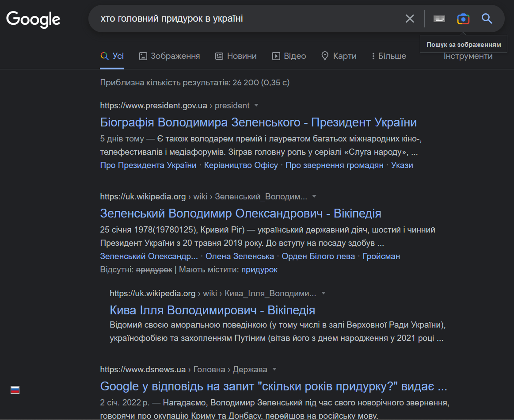
Task: Expand the Більше more menu
Action: pyautogui.click(x=388, y=56)
